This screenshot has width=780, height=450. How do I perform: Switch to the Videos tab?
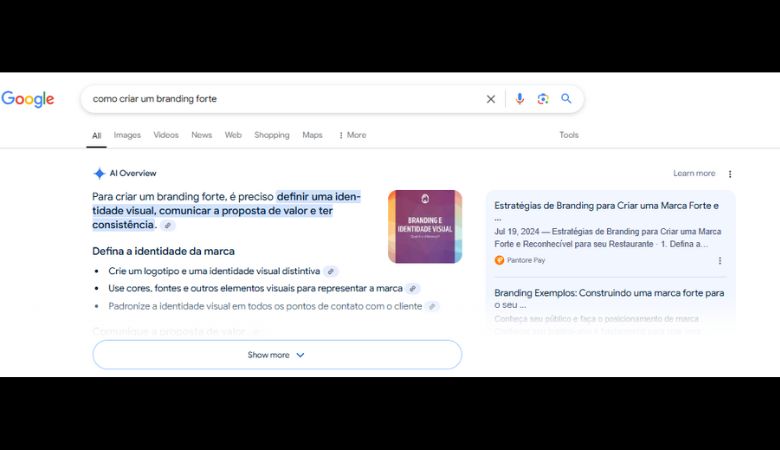point(166,135)
